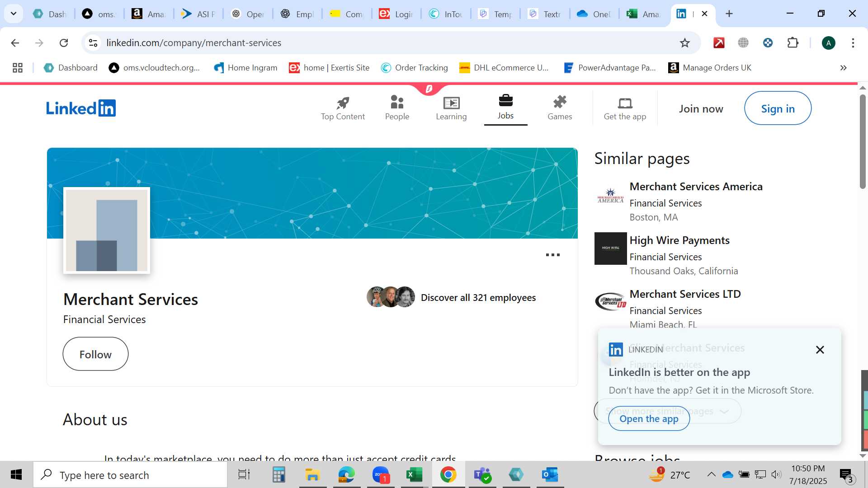Open the notification center icon
The image size is (868, 488).
(x=846, y=475)
